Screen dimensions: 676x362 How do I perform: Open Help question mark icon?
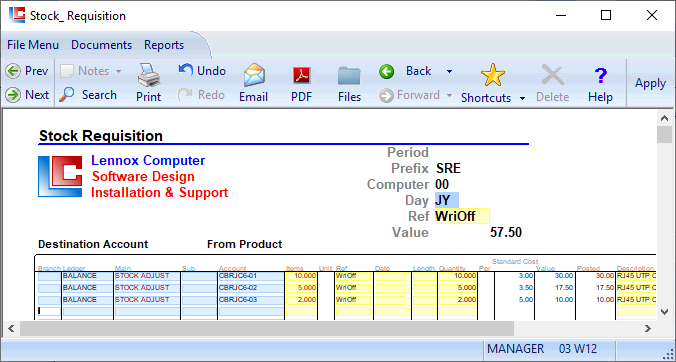600,75
